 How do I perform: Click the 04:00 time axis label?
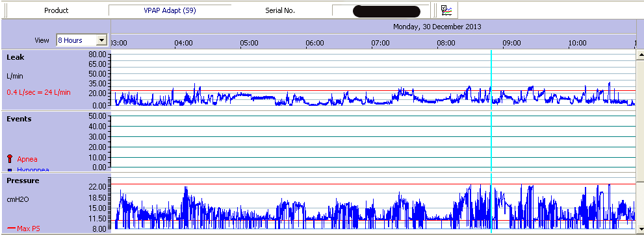[184, 43]
